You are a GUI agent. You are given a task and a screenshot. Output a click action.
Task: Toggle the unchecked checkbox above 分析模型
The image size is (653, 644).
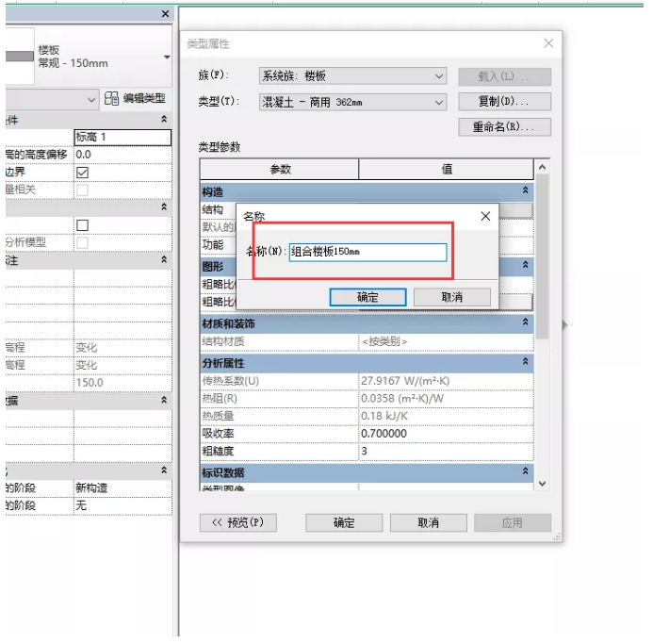[83, 225]
